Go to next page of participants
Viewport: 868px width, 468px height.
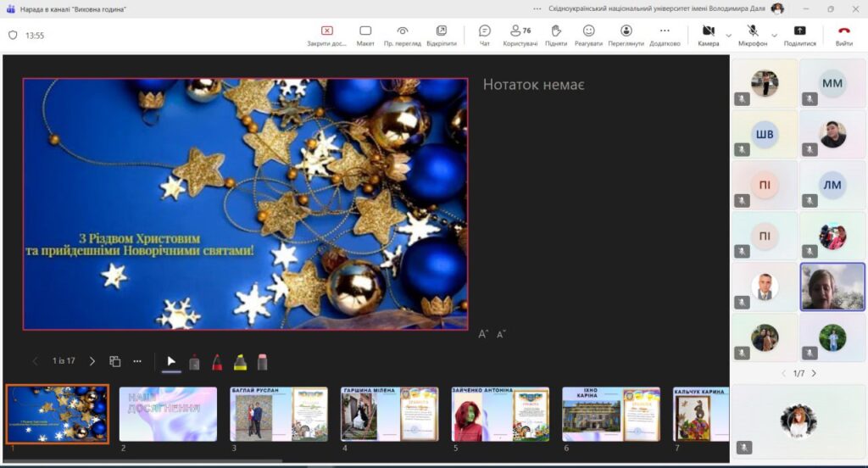[814, 373]
